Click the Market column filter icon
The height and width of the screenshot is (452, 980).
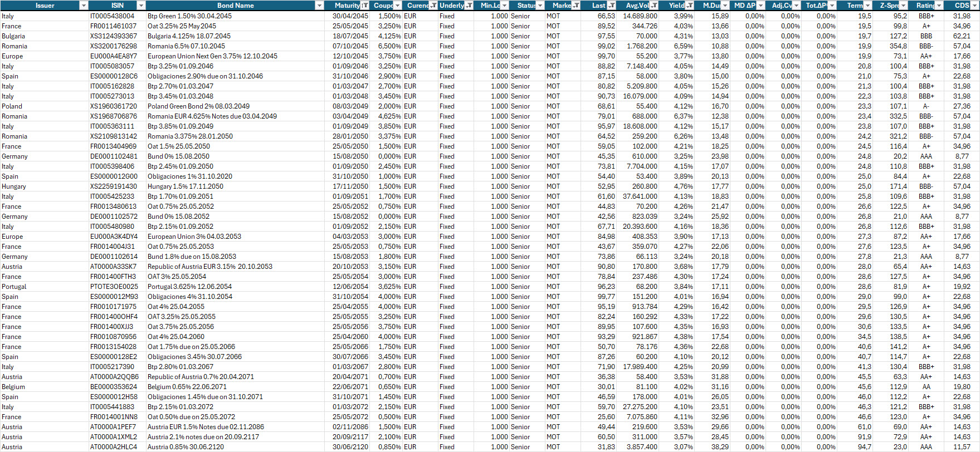(576, 6)
